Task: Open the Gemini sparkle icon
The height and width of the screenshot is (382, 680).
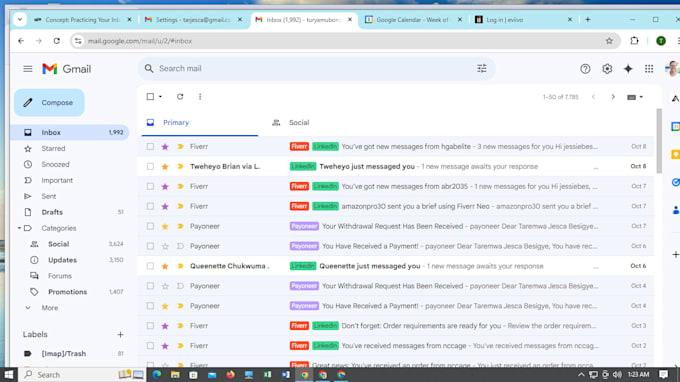Action: point(628,69)
